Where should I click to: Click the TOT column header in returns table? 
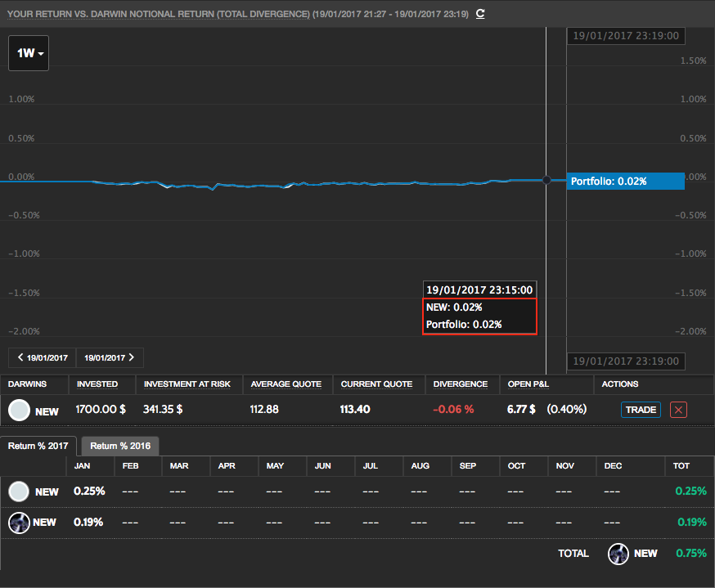(x=681, y=465)
